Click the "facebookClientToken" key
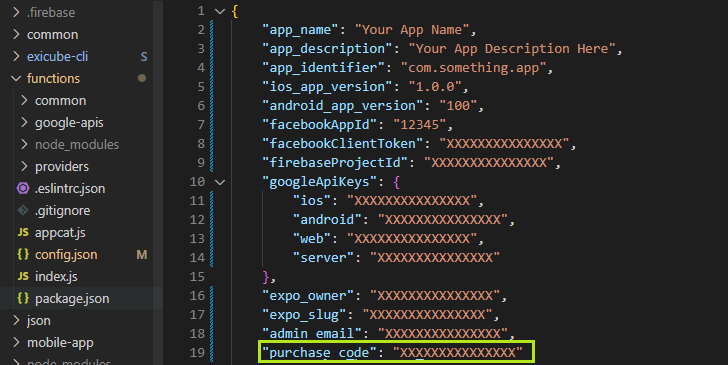The height and width of the screenshot is (365, 728). click(343, 144)
